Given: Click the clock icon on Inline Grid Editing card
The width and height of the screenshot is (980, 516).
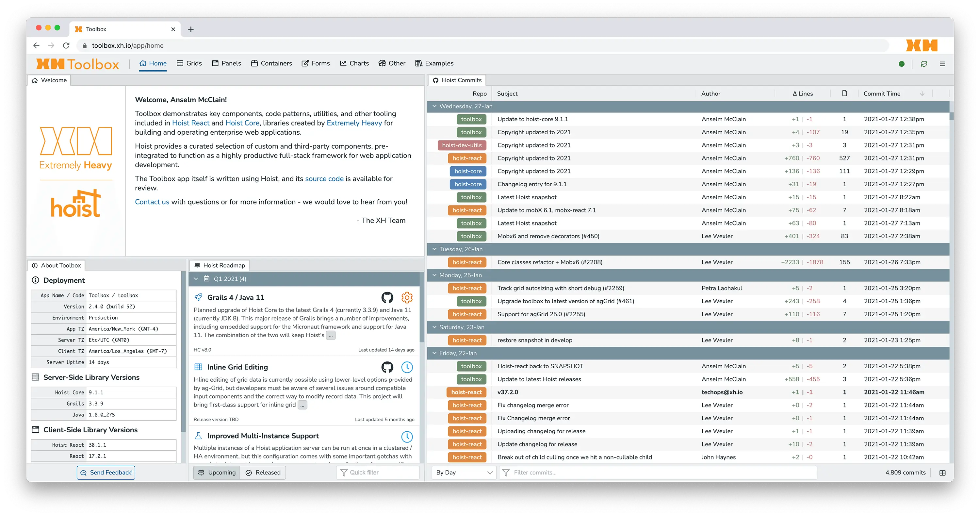Looking at the screenshot, I should click(407, 368).
